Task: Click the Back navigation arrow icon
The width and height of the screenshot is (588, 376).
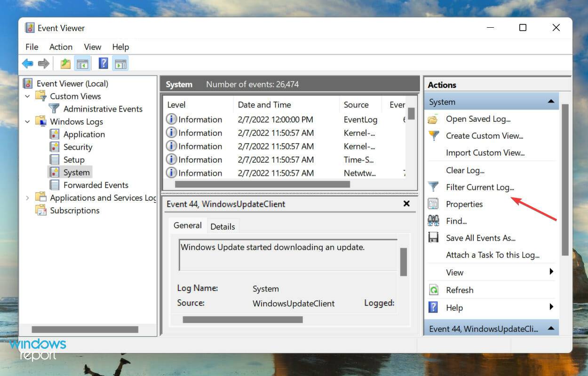Action: 27,63
